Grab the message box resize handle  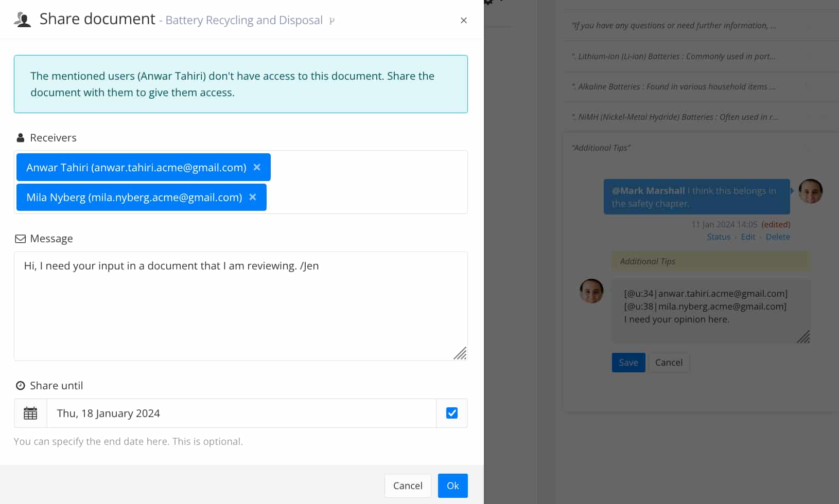[460, 353]
